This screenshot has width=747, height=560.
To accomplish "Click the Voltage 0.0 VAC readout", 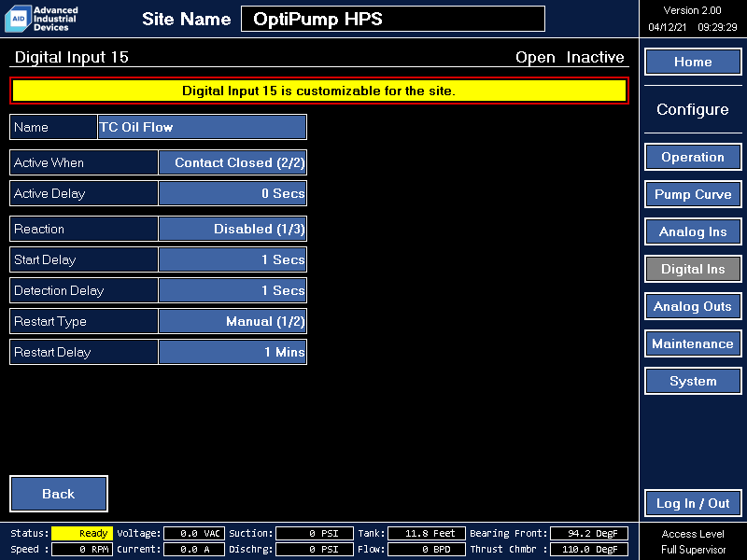I will click(x=194, y=533).
